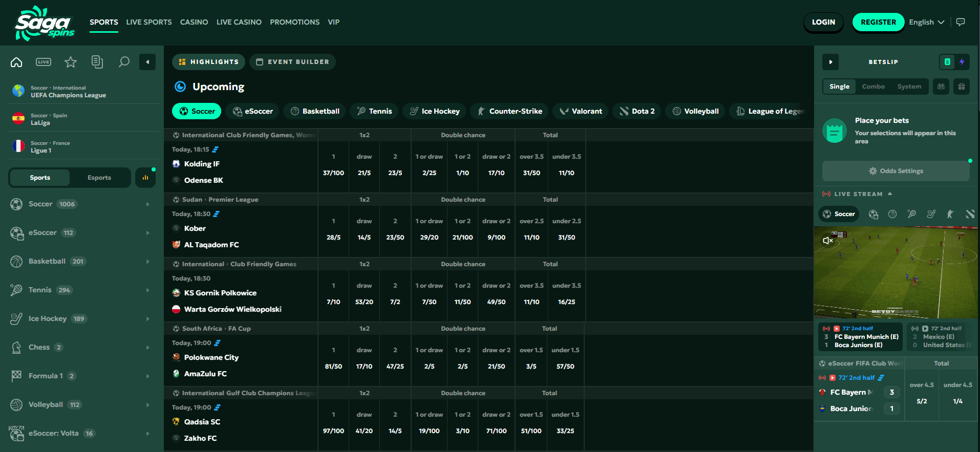Open the betslip gift bonus icon
The width and height of the screenshot is (980, 452).
[x=962, y=87]
